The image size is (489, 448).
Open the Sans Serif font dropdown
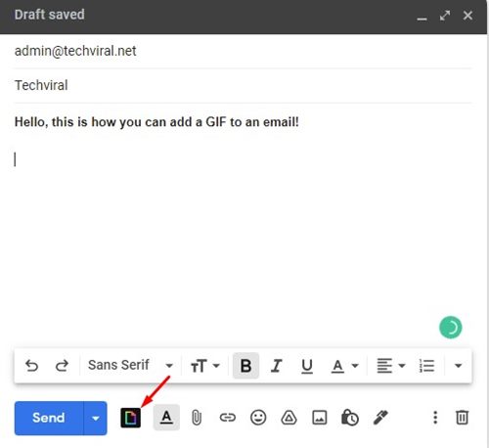pyautogui.click(x=130, y=365)
